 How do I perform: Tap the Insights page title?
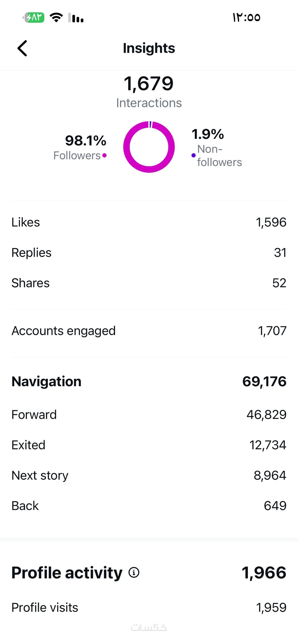pyautogui.click(x=149, y=48)
